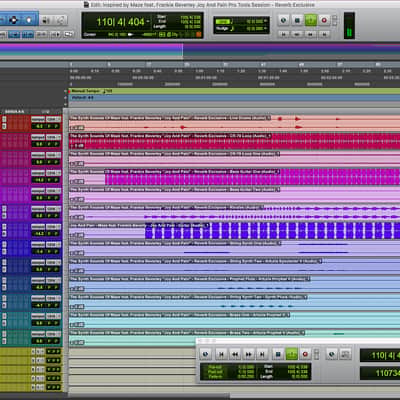Click the MIDI controls icon in floating Transport
This screenshot has width=400, height=400.
345,354
